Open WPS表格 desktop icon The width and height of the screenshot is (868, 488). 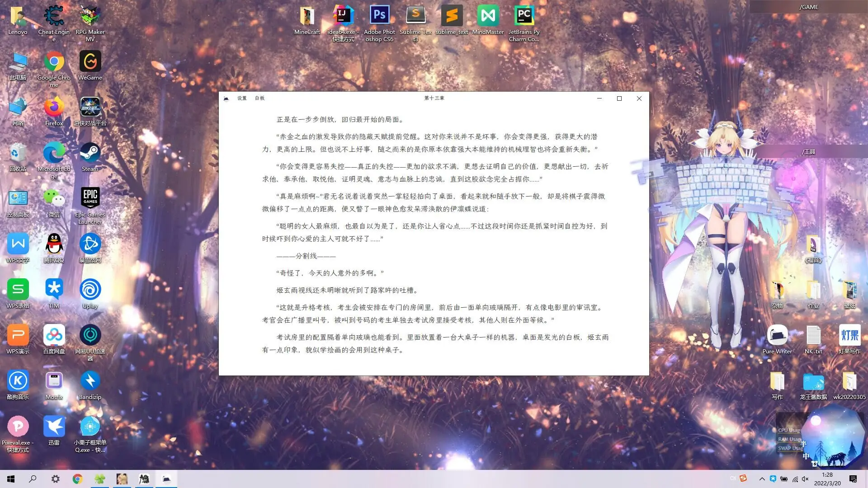pos(18,294)
